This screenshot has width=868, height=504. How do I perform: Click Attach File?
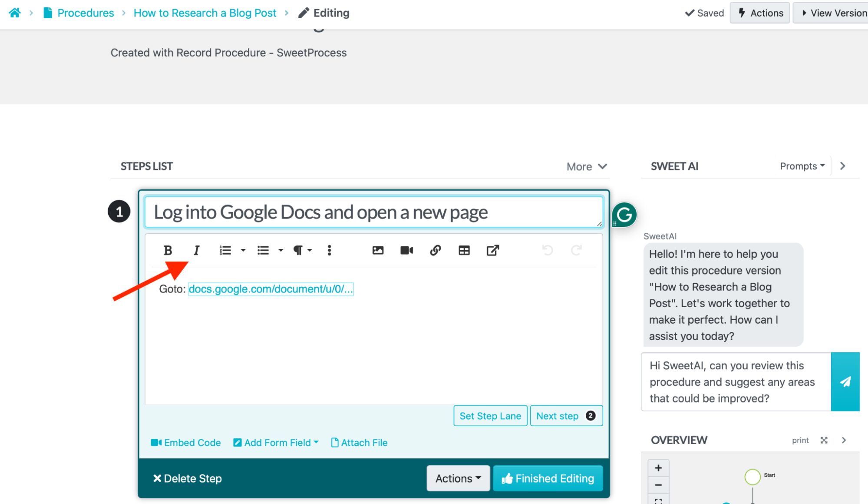pos(359,443)
